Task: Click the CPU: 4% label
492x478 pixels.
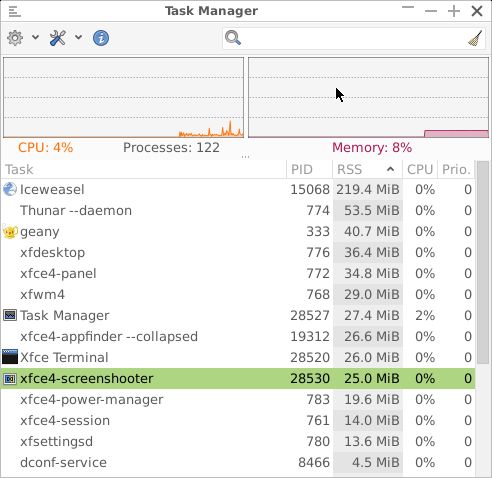Action: tap(45, 147)
